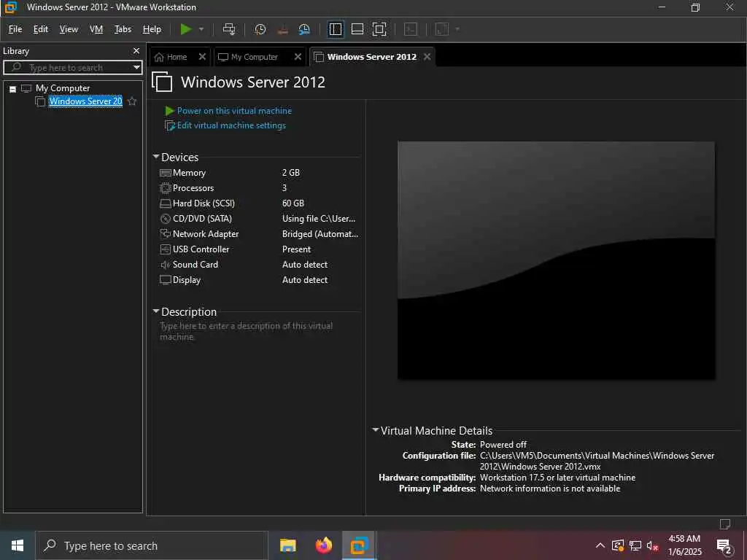This screenshot has height=560, width=747.
Task: Click the Display device row
Action: (259, 279)
